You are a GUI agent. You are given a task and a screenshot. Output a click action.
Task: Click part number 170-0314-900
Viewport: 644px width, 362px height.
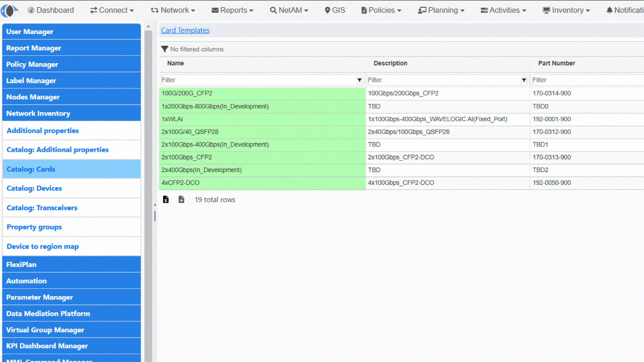(x=552, y=93)
